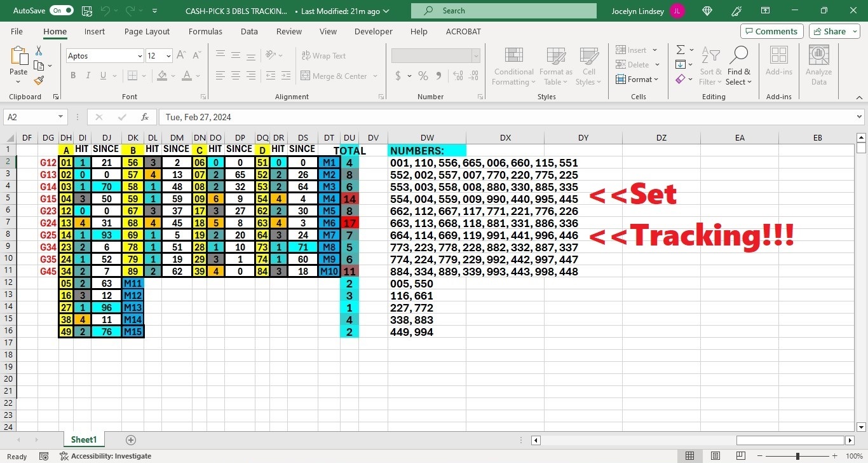The image size is (868, 463).
Task: Select the Format Painter tool
Action: click(x=38, y=80)
